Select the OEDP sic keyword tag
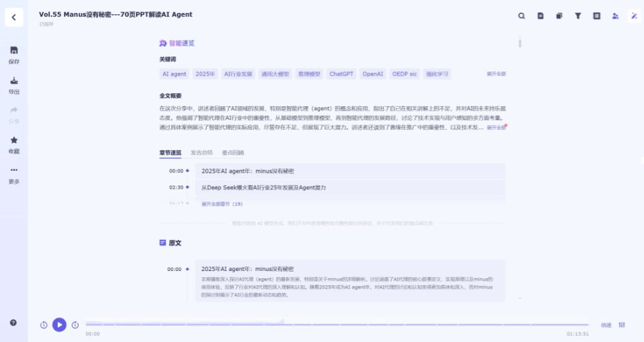The width and height of the screenshot is (644, 342). click(x=405, y=74)
